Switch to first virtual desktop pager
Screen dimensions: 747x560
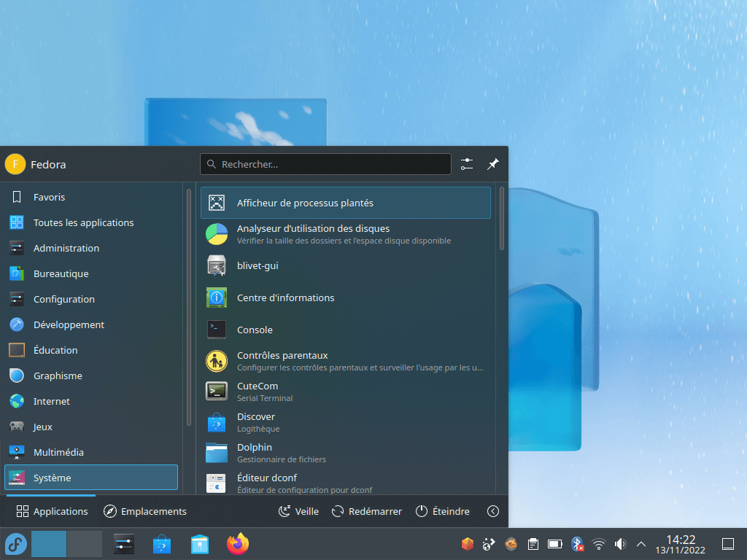pos(49,544)
